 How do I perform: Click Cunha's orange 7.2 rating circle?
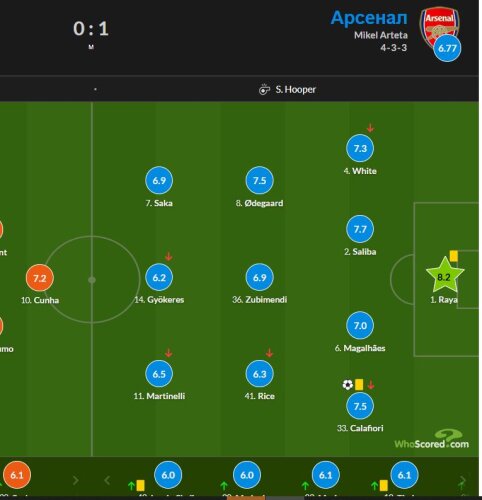pos(40,278)
